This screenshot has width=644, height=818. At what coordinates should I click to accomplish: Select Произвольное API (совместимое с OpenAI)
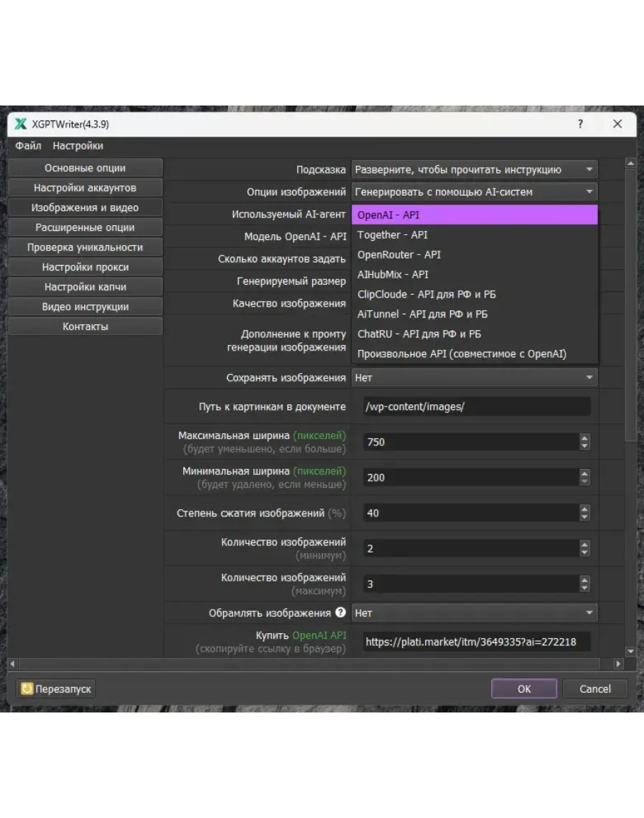pyautogui.click(x=475, y=353)
